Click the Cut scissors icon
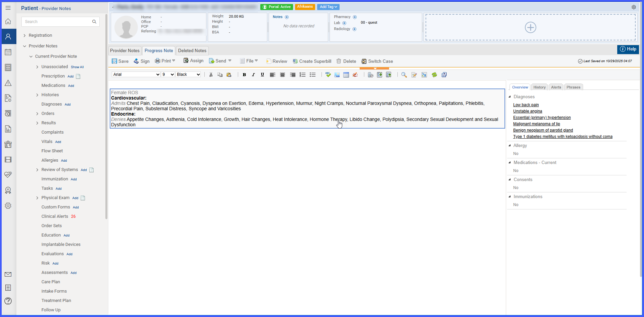The height and width of the screenshot is (317, 644). point(211,75)
